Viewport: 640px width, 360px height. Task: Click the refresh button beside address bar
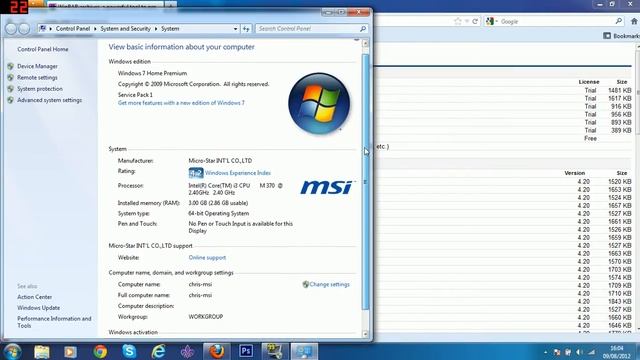(x=246, y=29)
